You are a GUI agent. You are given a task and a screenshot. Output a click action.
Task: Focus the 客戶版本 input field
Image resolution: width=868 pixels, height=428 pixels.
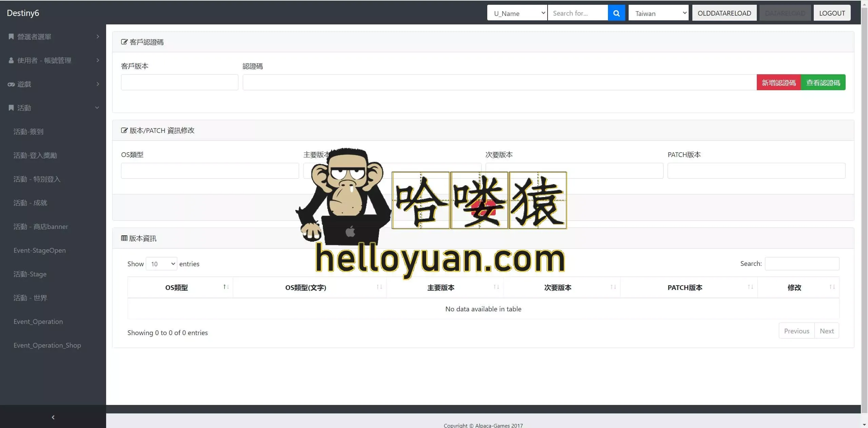click(x=180, y=82)
